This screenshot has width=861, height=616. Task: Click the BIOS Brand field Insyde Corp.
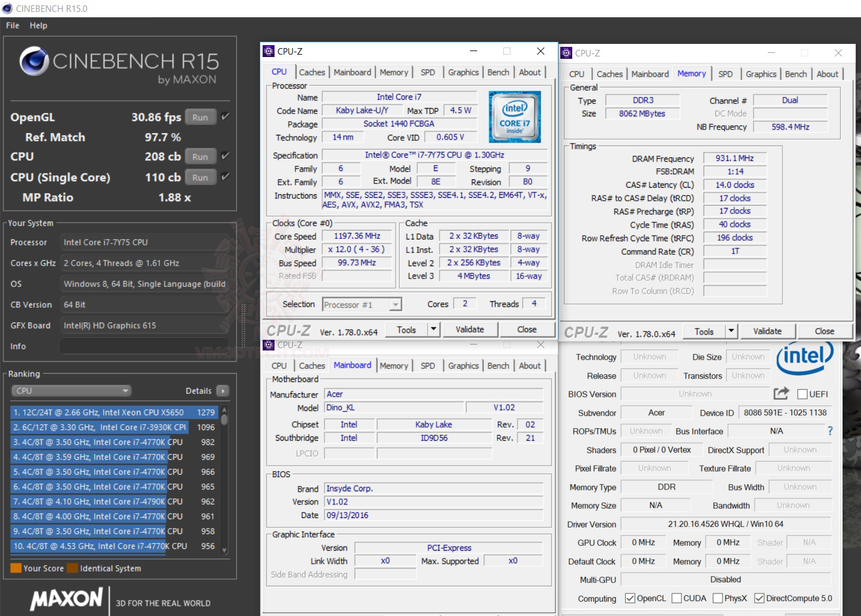tap(433, 488)
